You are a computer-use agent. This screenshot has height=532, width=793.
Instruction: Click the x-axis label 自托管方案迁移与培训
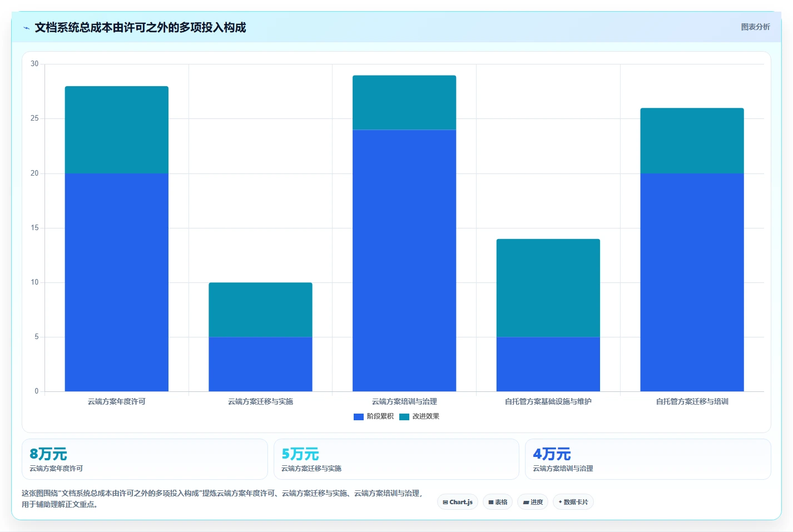click(692, 401)
